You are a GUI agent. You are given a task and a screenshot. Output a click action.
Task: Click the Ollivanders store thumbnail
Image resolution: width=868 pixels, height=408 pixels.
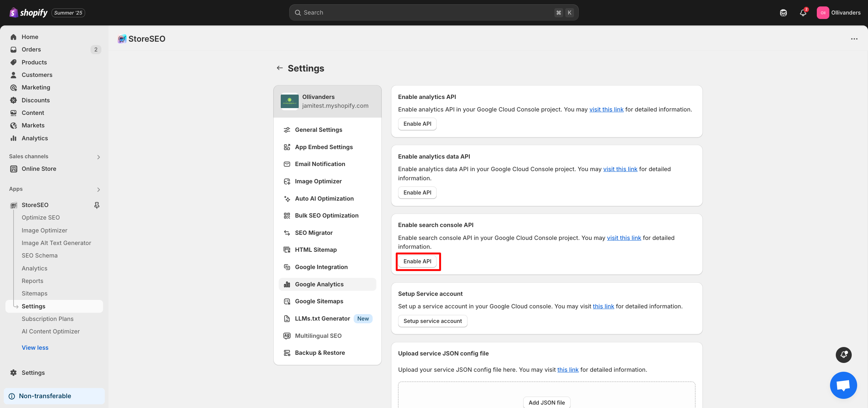click(290, 101)
